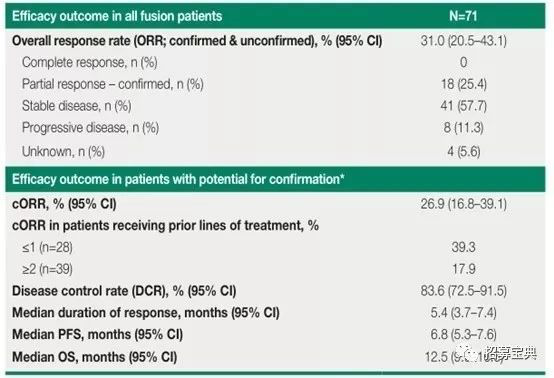Viewport: 554px width, 378px height.
Task: Click the value 26.9 (16.8–39.1)
Action: pos(464,204)
